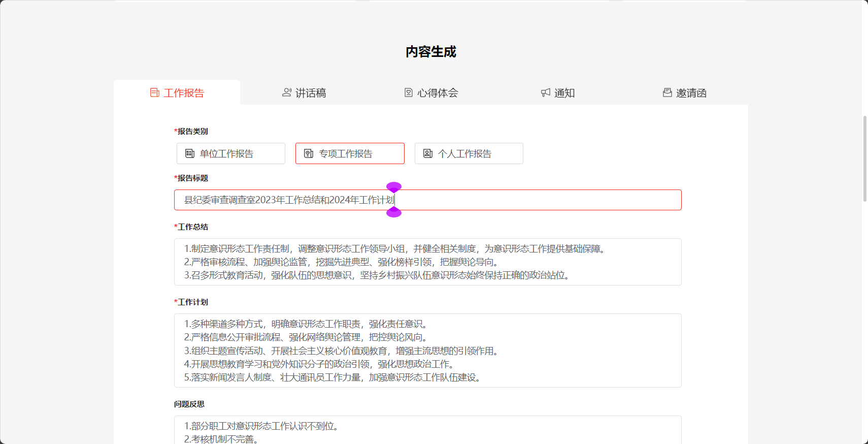Image resolution: width=868 pixels, height=444 pixels.
Task: Click the 单位工作报告 building icon
Action: (x=190, y=153)
